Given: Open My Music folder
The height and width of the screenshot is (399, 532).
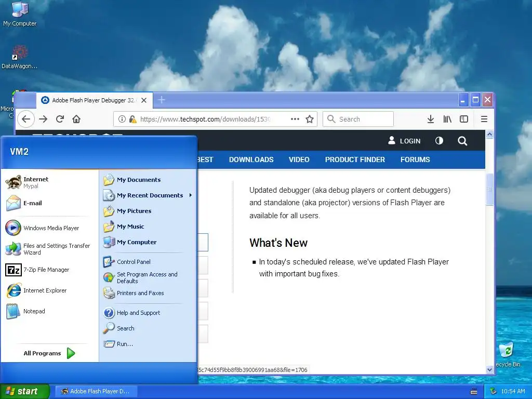Looking at the screenshot, I should click(148, 227).
